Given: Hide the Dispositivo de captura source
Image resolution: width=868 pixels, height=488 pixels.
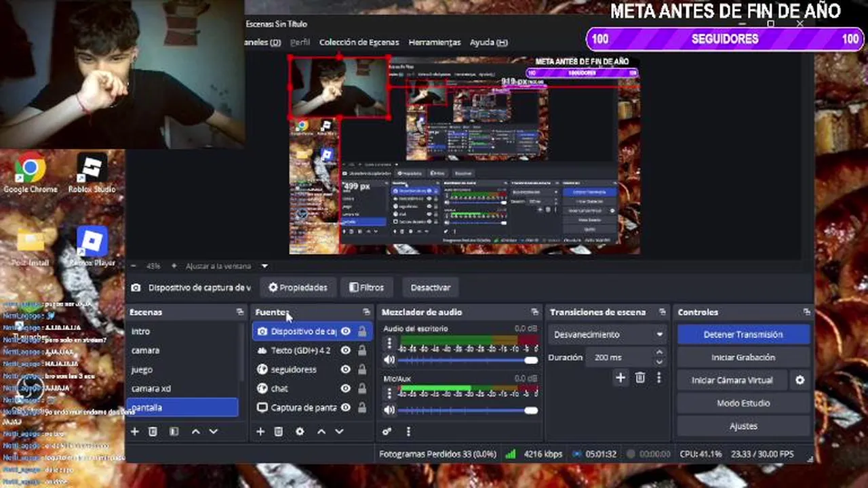Looking at the screenshot, I should point(346,331).
